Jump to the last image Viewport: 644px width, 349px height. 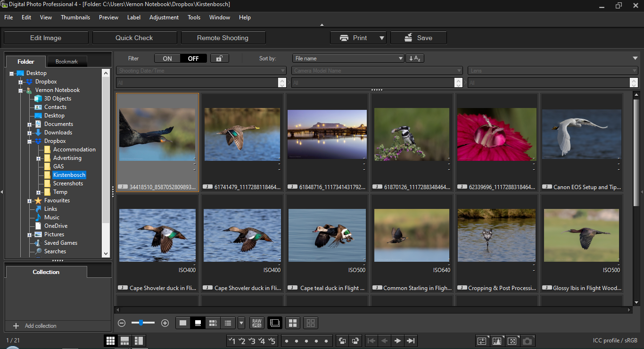coord(411,341)
